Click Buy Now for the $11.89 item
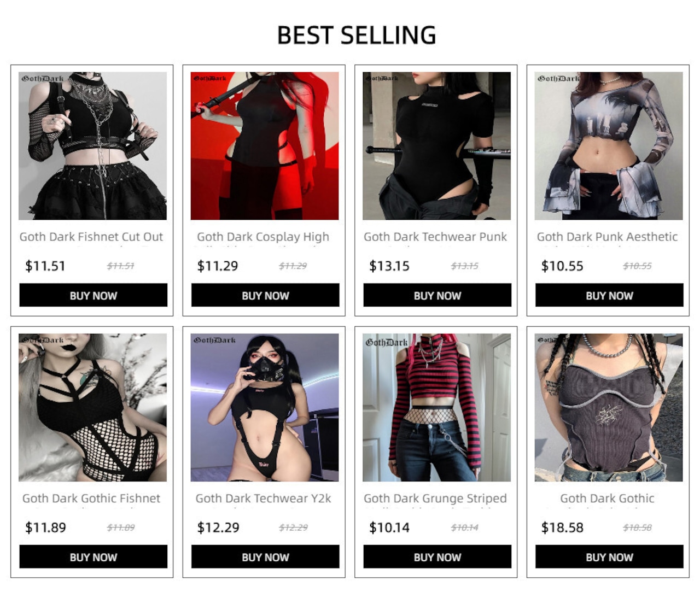This screenshot has width=700, height=604. [94, 556]
